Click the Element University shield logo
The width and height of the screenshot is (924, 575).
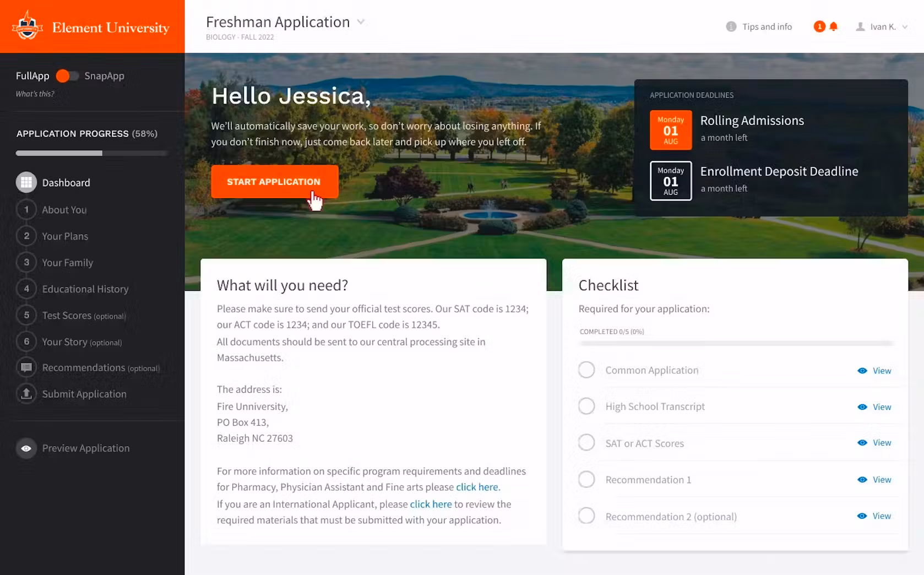click(27, 26)
